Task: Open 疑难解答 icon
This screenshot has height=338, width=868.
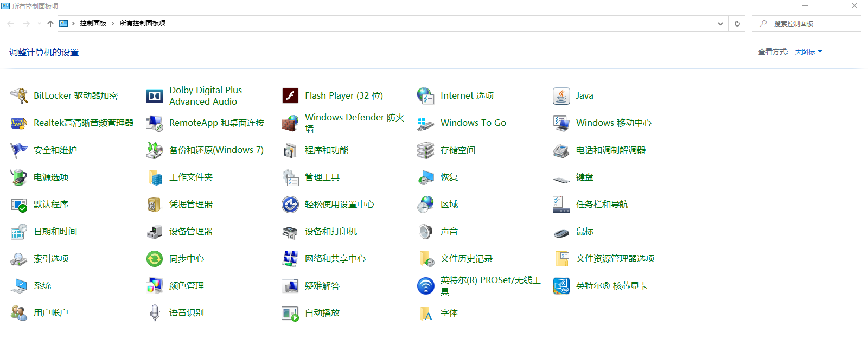Action: pos(290,286)
